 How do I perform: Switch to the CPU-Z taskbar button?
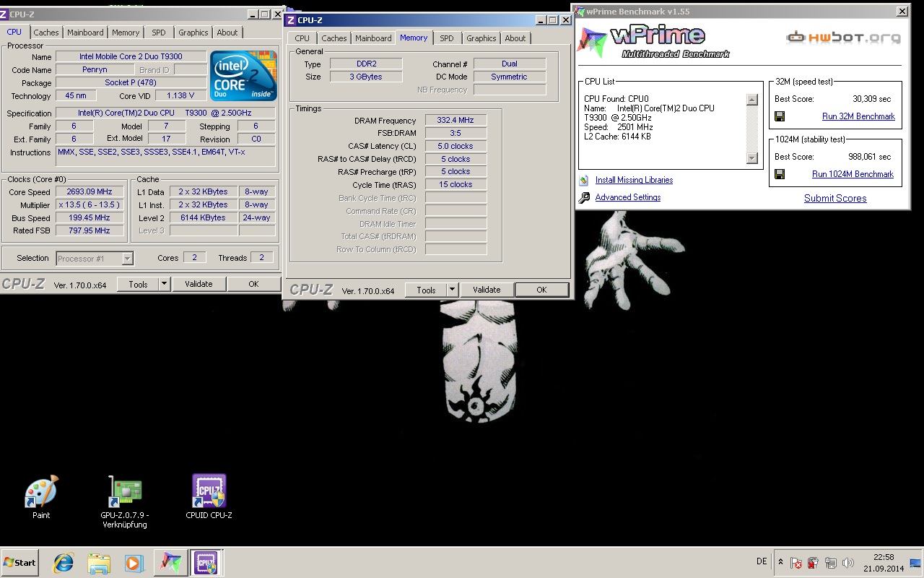[206, 563]
